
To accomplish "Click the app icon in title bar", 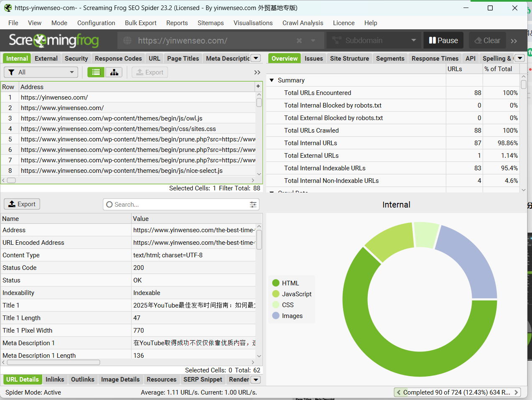I will pos(8,8).
